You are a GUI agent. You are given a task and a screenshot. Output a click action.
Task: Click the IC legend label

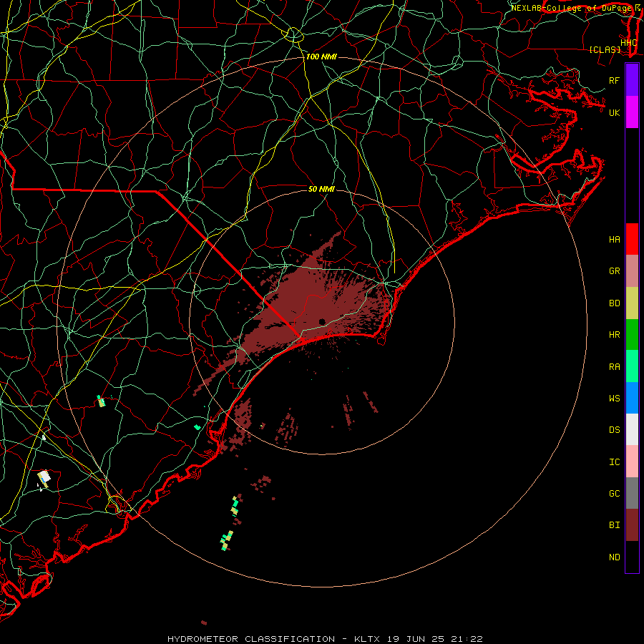(x=615, y=462)
